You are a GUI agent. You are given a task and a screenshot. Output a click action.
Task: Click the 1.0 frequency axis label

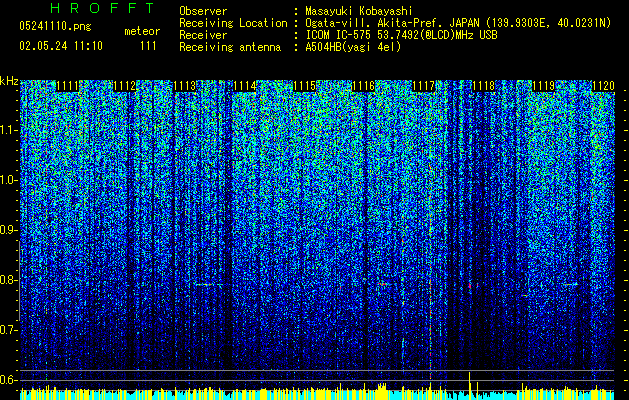tap(8, 180)
